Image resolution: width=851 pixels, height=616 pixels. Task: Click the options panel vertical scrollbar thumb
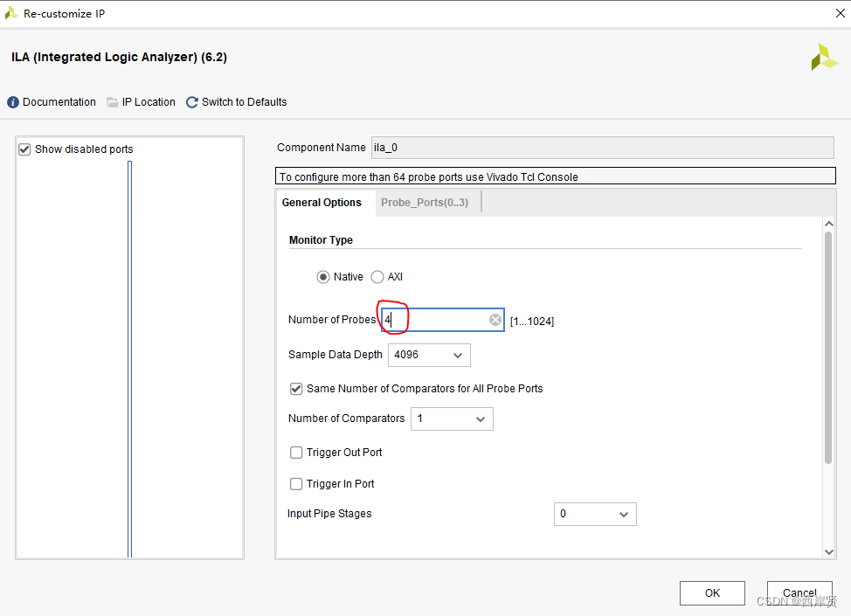coord(828,348)
